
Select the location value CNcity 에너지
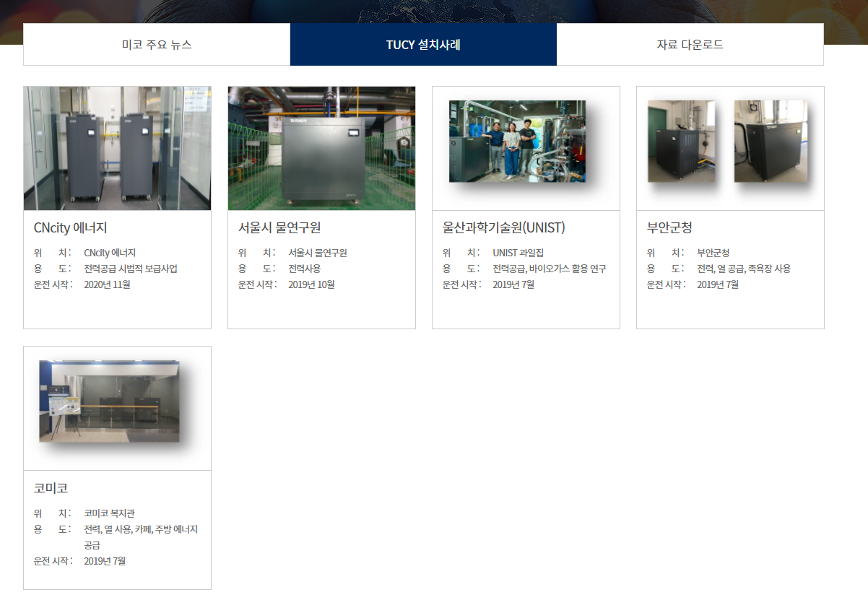(x=110, y=253)
